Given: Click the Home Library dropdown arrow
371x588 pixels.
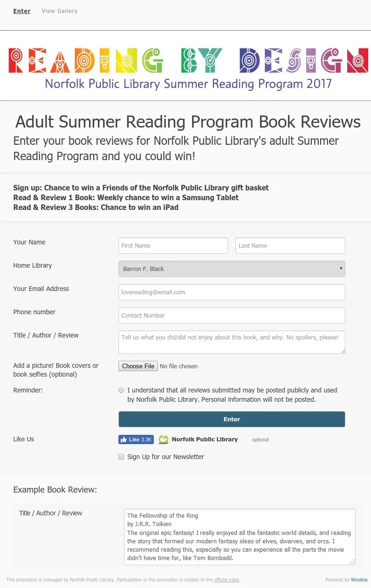Looking at the screenshot, I should pos(341,269).
